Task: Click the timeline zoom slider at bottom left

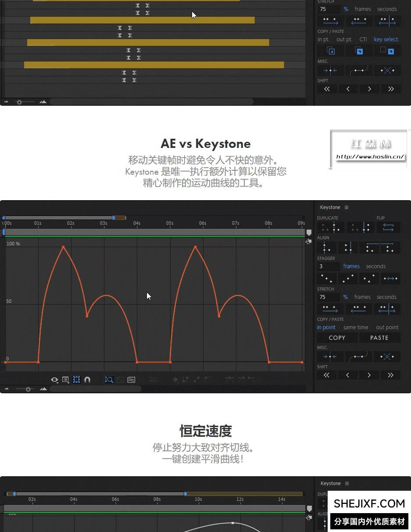Action: [29, 389]
